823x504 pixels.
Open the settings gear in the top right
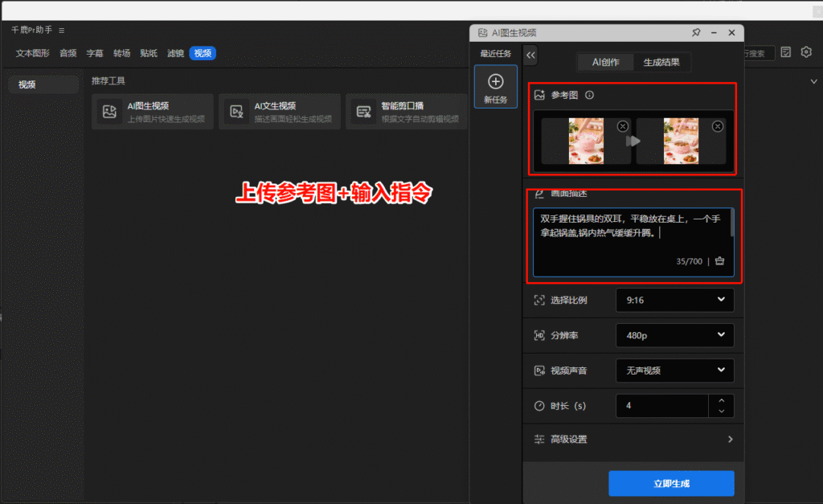point(805,51)
